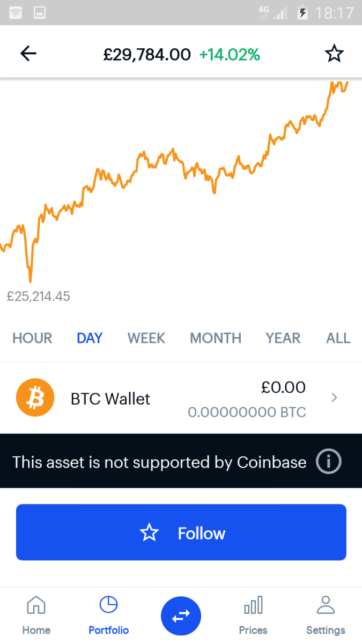Viewport: 362px width, 644px height.
Task: Expand BTC Wallet details via right chevron
Action: coord(334,398)
